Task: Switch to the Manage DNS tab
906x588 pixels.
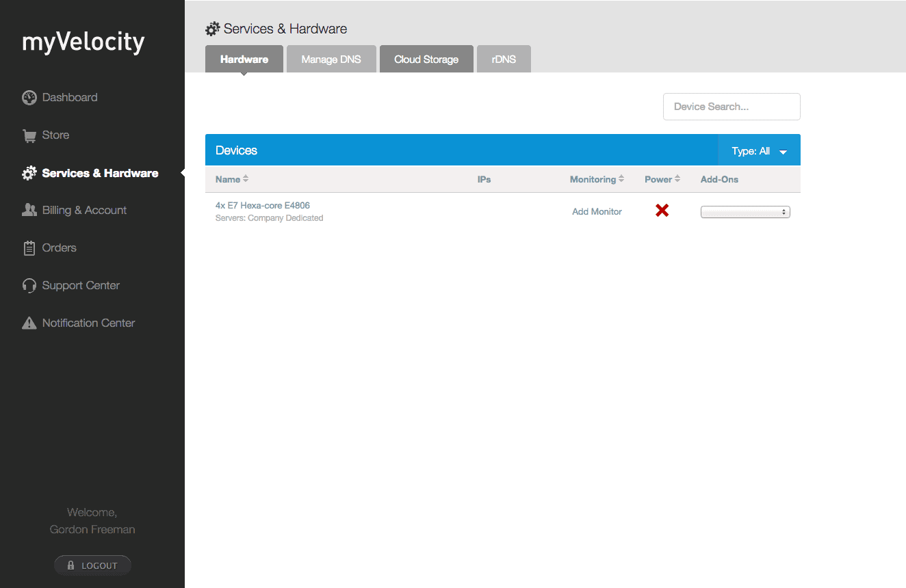Action: (x=331, y=59)
